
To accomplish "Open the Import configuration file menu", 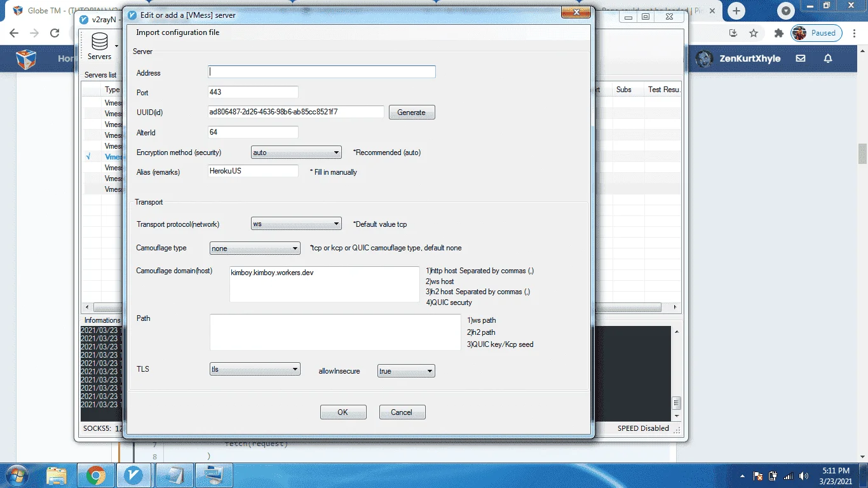I will pyautogui.click(x=178, y=32).
